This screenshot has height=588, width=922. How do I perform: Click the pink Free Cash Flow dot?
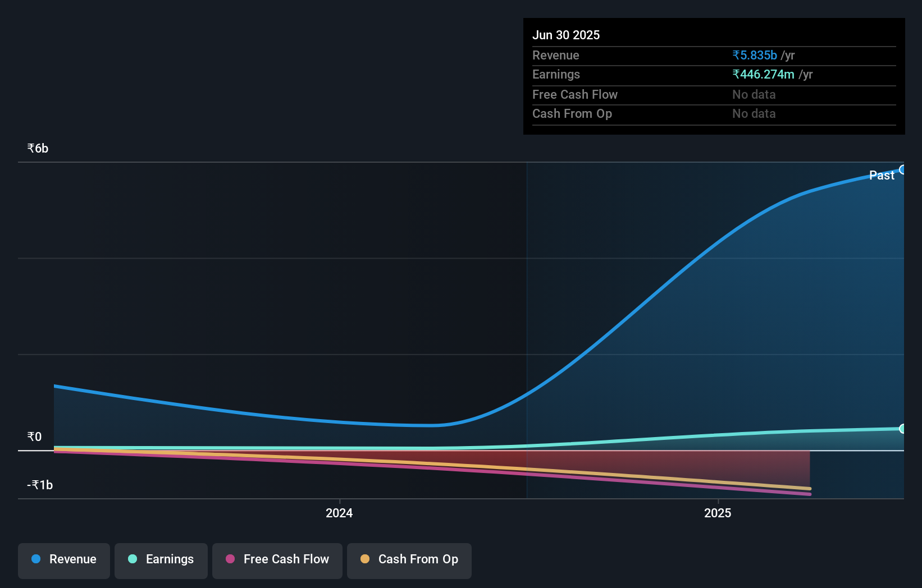click(x=230, y=559)
